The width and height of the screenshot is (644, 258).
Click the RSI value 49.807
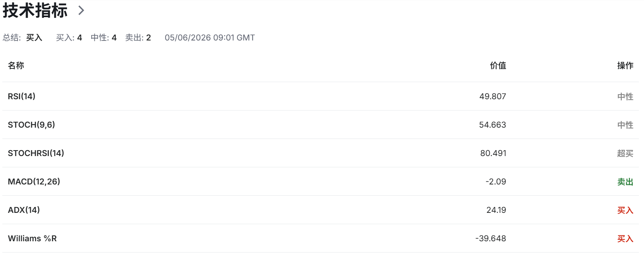[x=493, y=96]
